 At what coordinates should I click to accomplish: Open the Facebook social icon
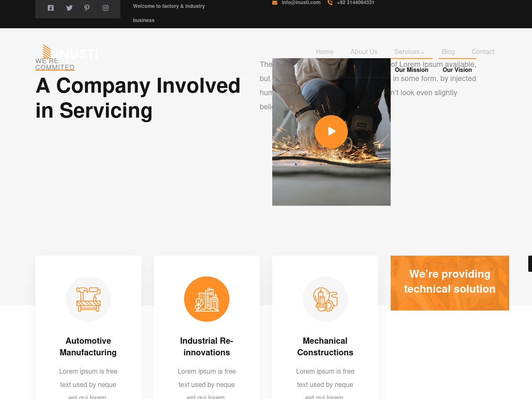pos(51,8)
